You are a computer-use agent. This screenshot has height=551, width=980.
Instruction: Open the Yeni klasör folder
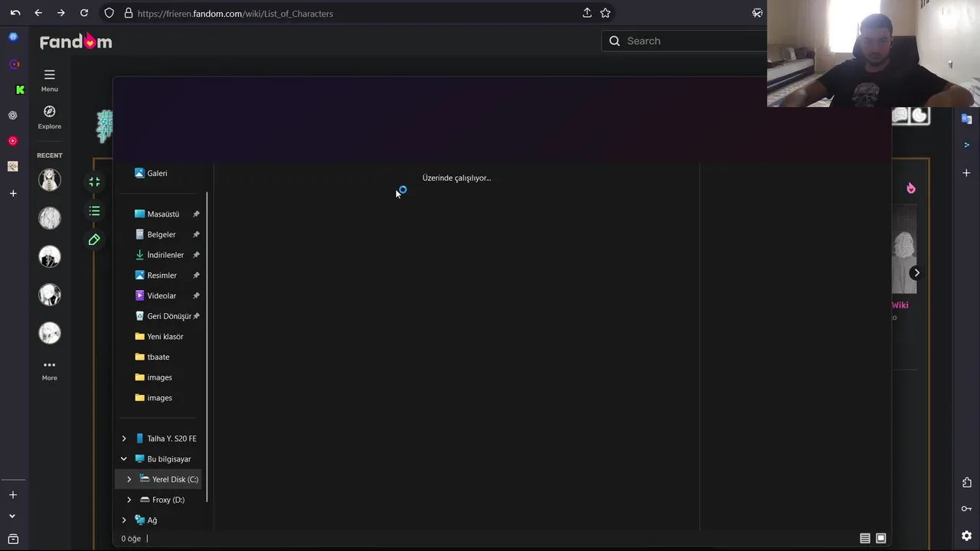(158, 337)
